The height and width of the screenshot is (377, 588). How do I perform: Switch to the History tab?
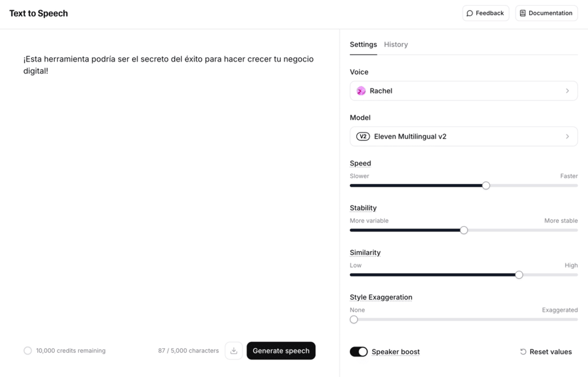coord(396,45)
